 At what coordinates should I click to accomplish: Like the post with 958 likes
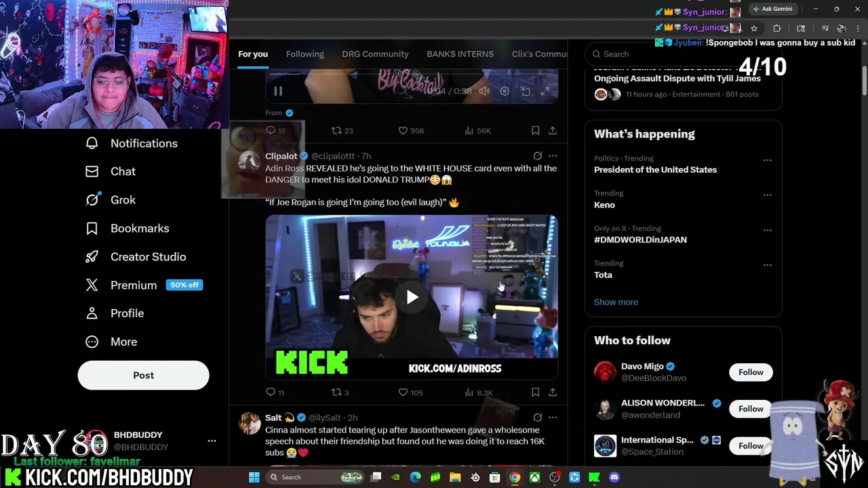(411, 130)
